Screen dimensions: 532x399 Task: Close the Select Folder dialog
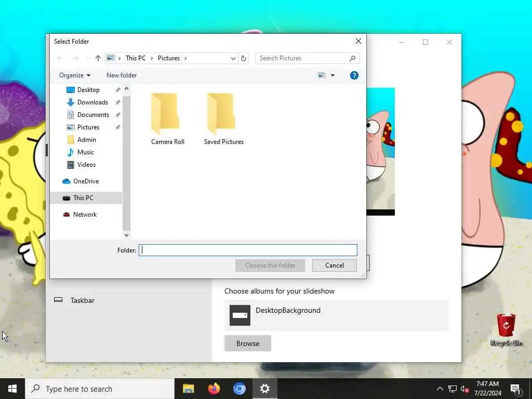click(358, 41)
